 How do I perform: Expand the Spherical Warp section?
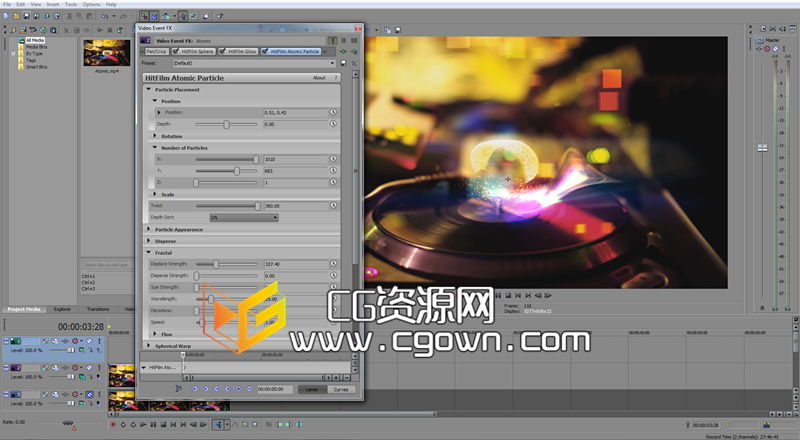149,346
